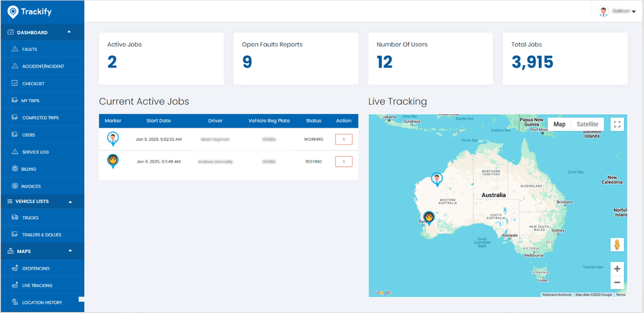Click the Geofencing icon in sidebar
The image size is (644, 313).
point(15,269)
